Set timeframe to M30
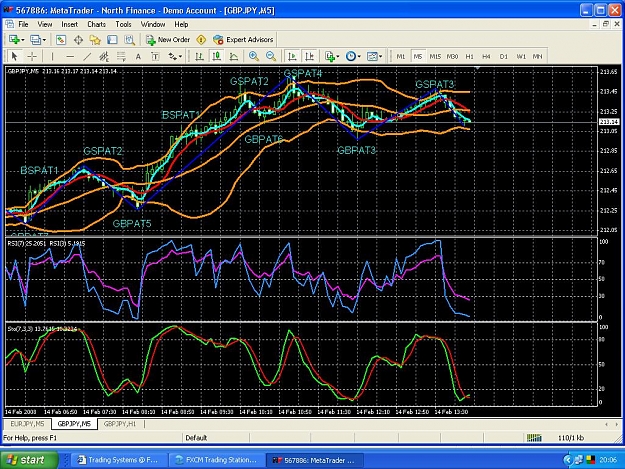 coord(452,57)
